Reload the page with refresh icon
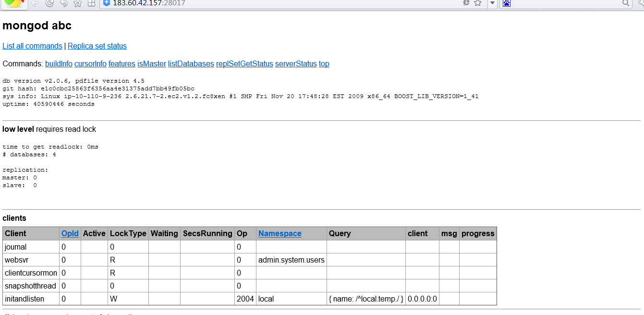 point(49,3)
